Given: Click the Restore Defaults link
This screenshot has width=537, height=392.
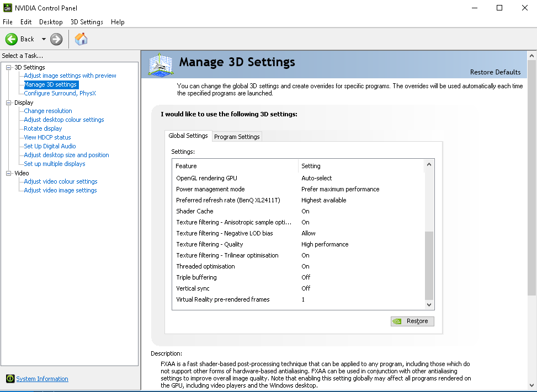Looking at the screenshot, I should [x=495, y=72].
